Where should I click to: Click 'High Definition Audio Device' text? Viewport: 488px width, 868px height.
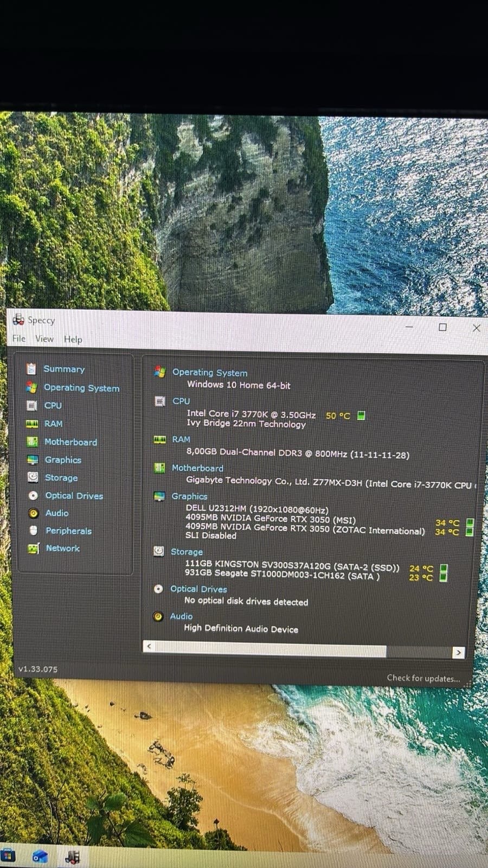point(241,629)
